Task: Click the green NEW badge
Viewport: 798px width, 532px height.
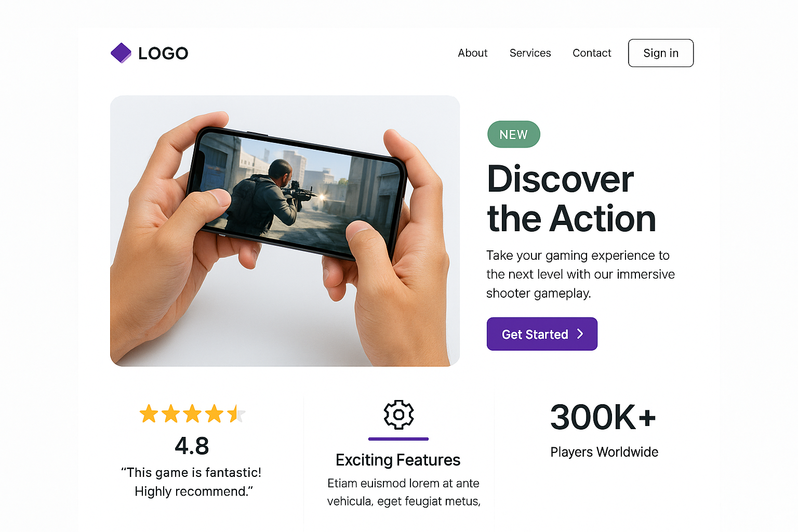Action: pyautogui.click(x=514, y=135)
